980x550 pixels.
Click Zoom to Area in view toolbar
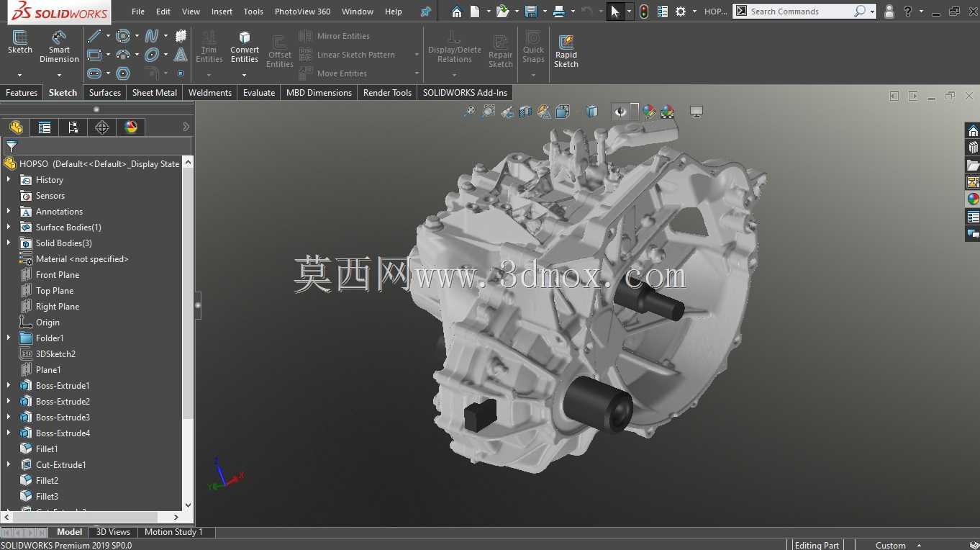(489, 112)
